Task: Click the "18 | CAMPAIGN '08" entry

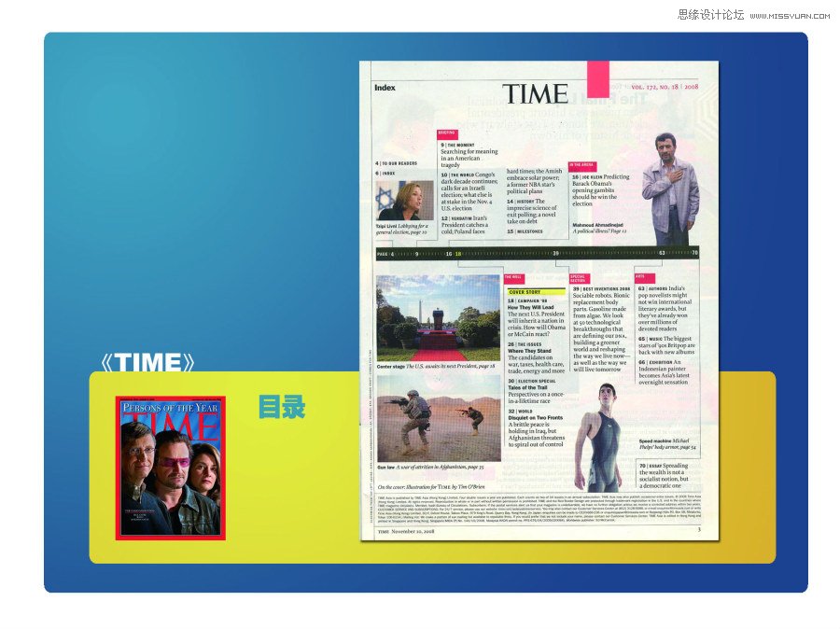Action: pos(527,301)
